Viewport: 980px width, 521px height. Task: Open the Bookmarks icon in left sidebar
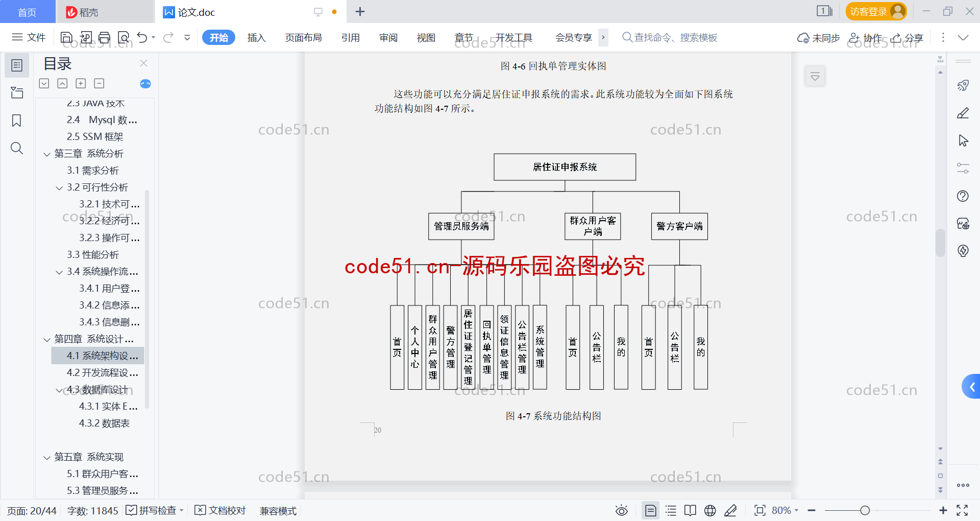tap(17, 121)
